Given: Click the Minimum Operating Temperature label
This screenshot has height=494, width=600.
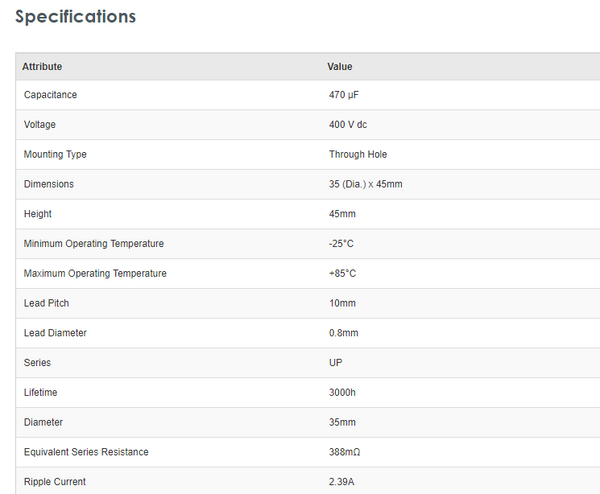Looking at the screenshot, I should point(94,244).
